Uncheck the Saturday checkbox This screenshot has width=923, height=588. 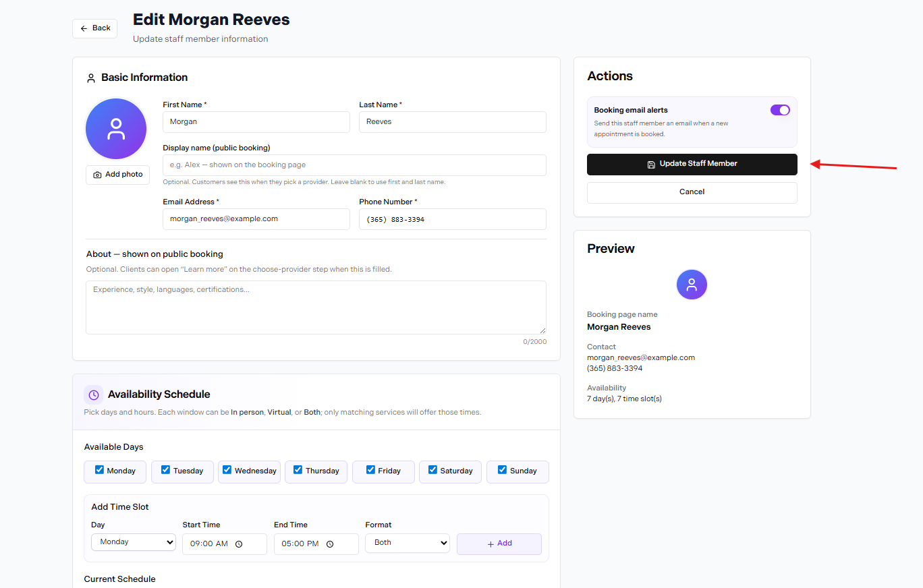point(433,470)
